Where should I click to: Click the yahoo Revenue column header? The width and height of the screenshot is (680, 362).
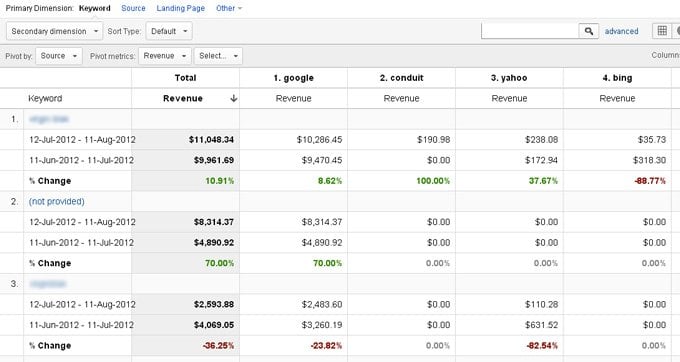(510, 98)
